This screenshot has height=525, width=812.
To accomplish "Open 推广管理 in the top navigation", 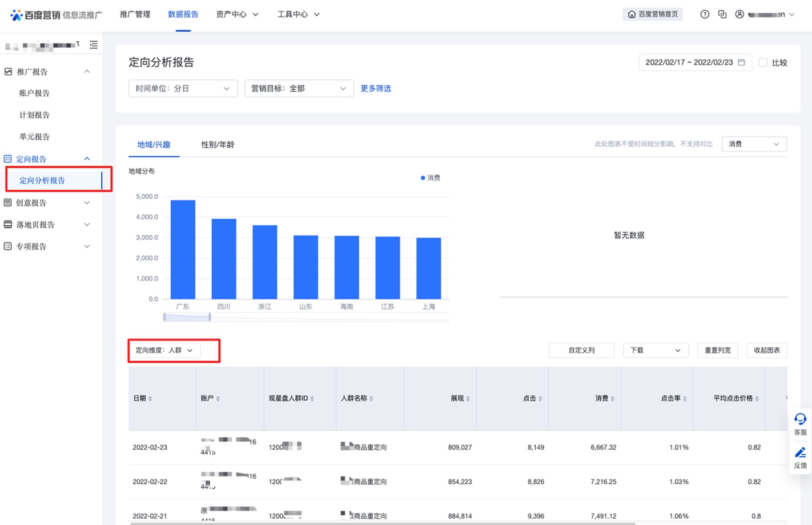I will (x=135, y=15).
